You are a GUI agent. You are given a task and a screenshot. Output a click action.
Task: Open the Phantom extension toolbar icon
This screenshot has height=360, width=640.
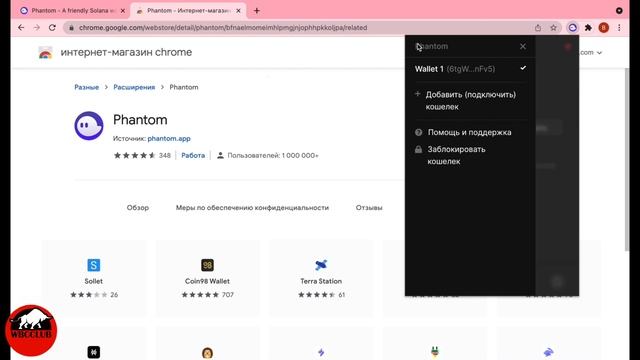(573, 28)
